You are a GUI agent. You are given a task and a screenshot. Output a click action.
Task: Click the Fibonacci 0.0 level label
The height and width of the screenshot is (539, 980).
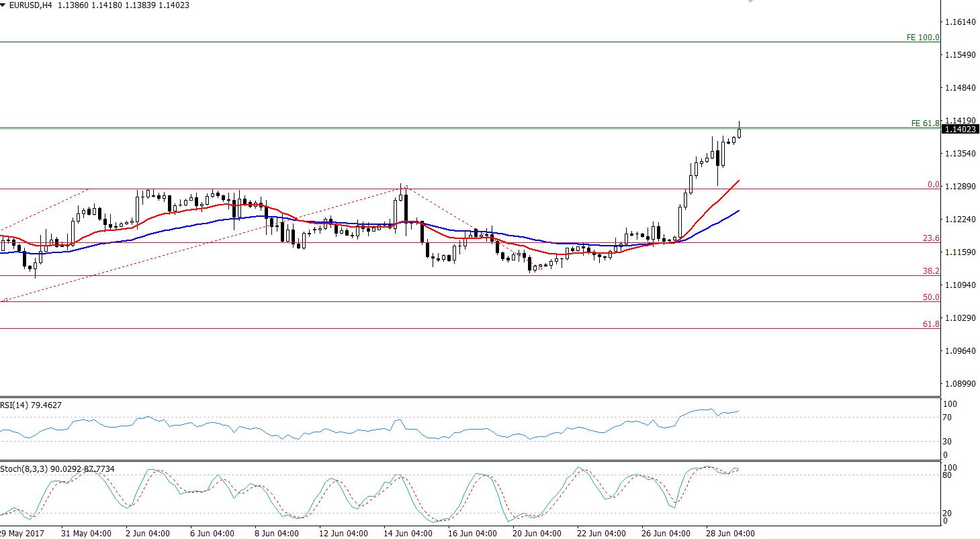point(933,184)
